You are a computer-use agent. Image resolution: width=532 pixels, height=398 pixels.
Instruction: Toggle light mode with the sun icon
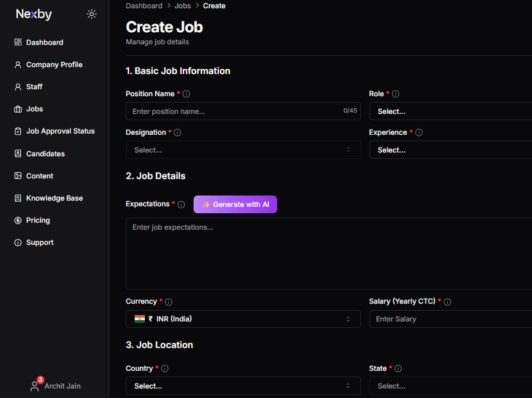92,13
